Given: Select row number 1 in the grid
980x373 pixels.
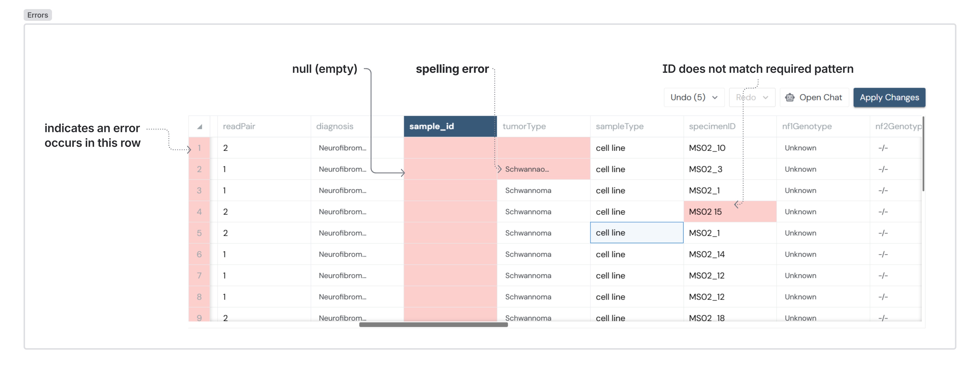Looking at the screenshot, I should [199, 148].
